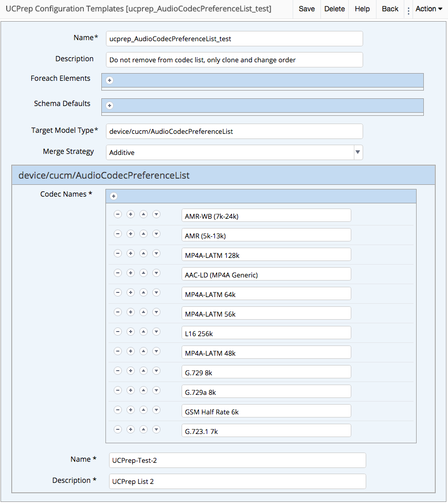Open the Action menu
The height and width of the screenshot is (504, 448).
pyautogui.click(x=428, y=9)
